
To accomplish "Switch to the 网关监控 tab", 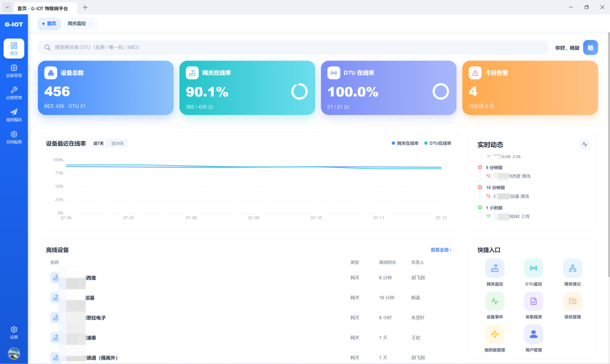I will (x=77, y=24).
